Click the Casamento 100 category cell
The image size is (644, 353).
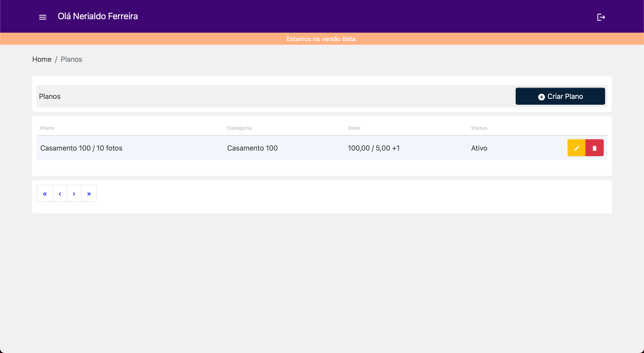click(252, 148)
